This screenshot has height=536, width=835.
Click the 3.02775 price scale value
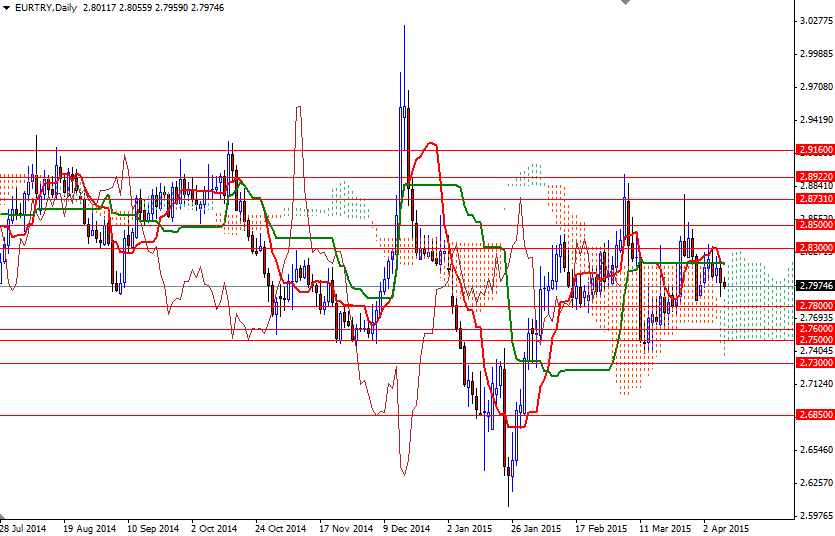pyautogui.click(x=816, y=21)
